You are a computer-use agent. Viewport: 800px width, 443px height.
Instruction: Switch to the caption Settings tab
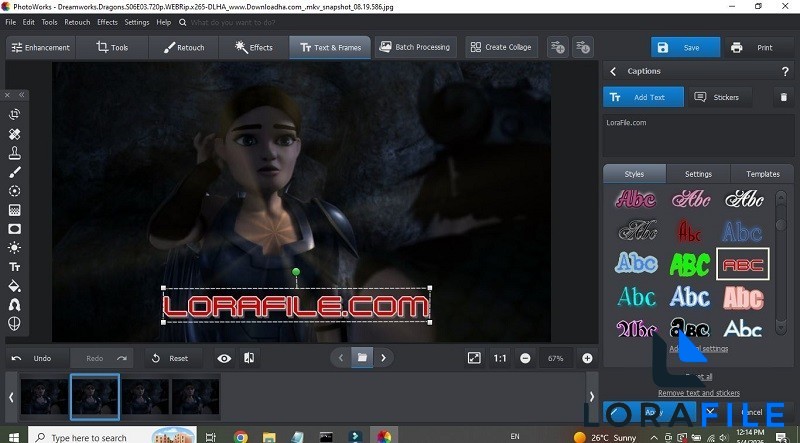pyautogui.click(x=698, y=174)
